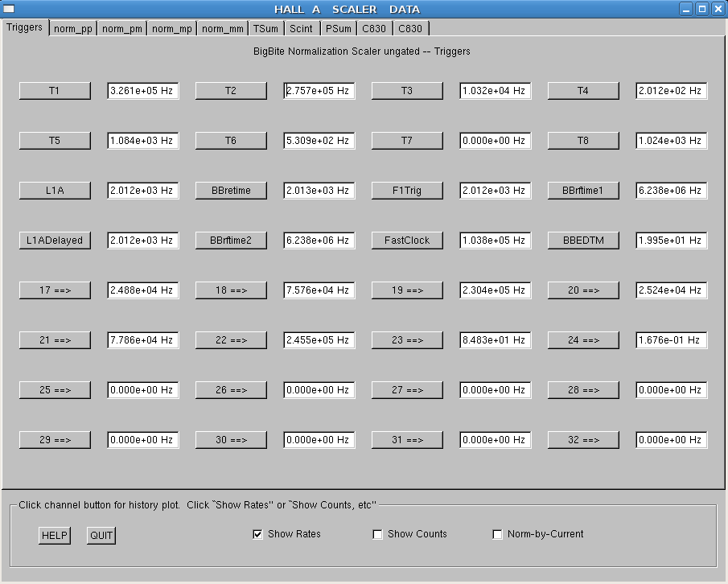Go to the norm_mp tab
This screenshot has width=728, height=584.
[172, 29]
